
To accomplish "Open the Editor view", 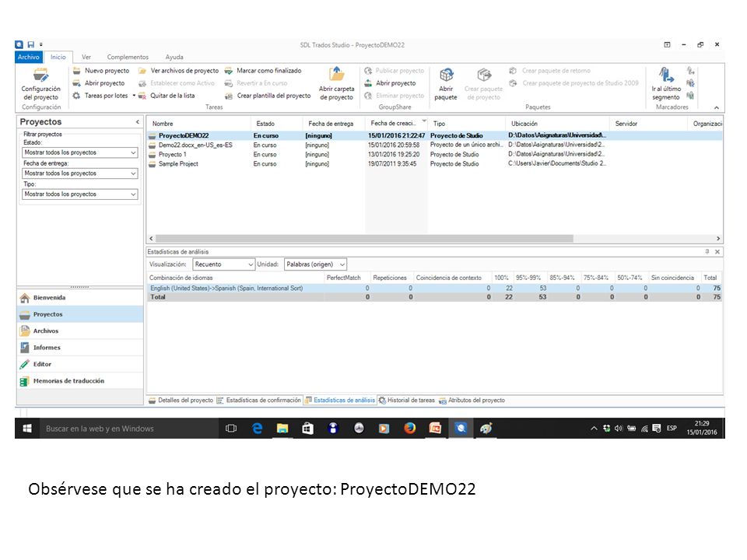I will [80, 364].
